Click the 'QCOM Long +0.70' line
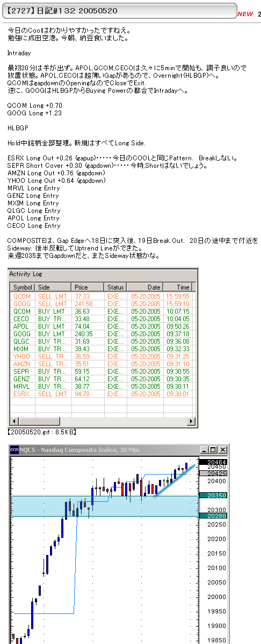This screenshot has width=261, height=644. pos(35,106)
